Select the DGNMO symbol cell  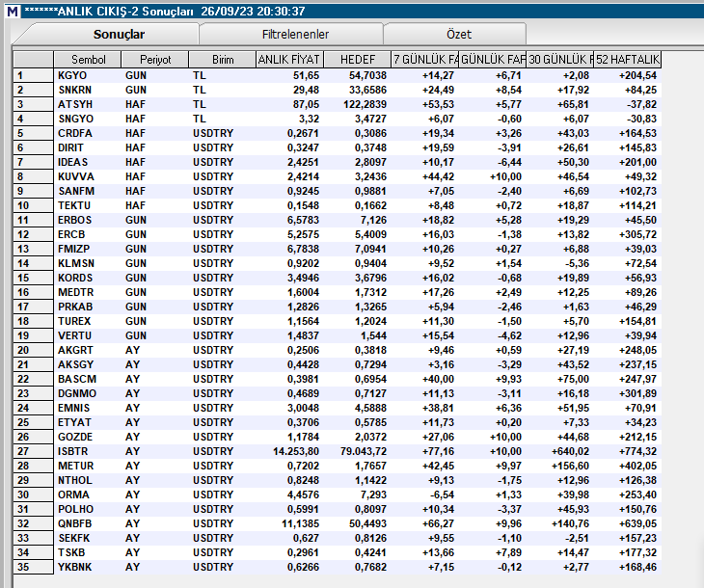tap(88, 393)
